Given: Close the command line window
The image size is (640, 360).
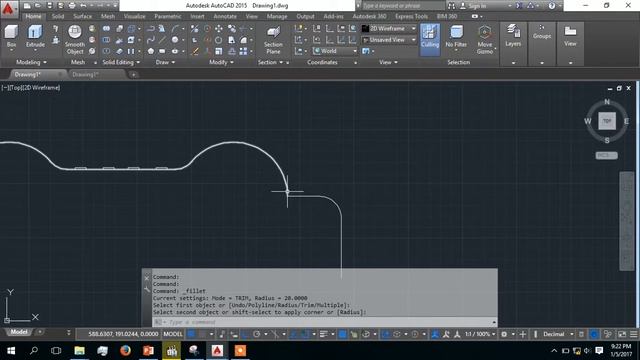Looking at the screenshot, I should tap(147, 278).
